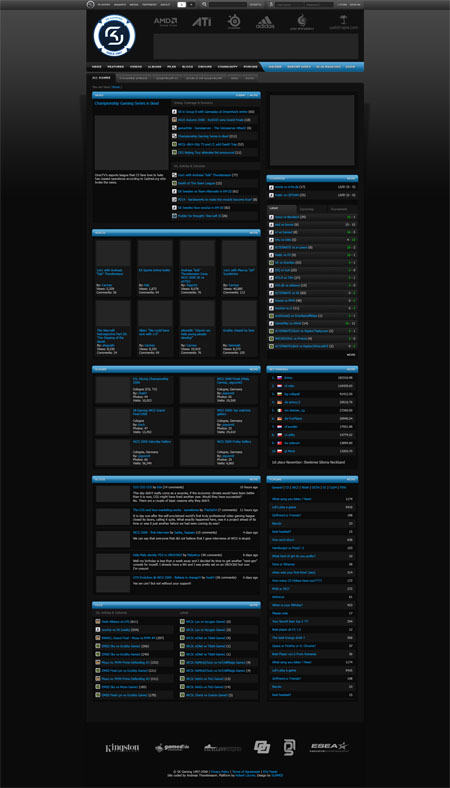Toggle the white light theme switch in top bar
Viewport: 450px width, 788px height.
tap(182, 5)
